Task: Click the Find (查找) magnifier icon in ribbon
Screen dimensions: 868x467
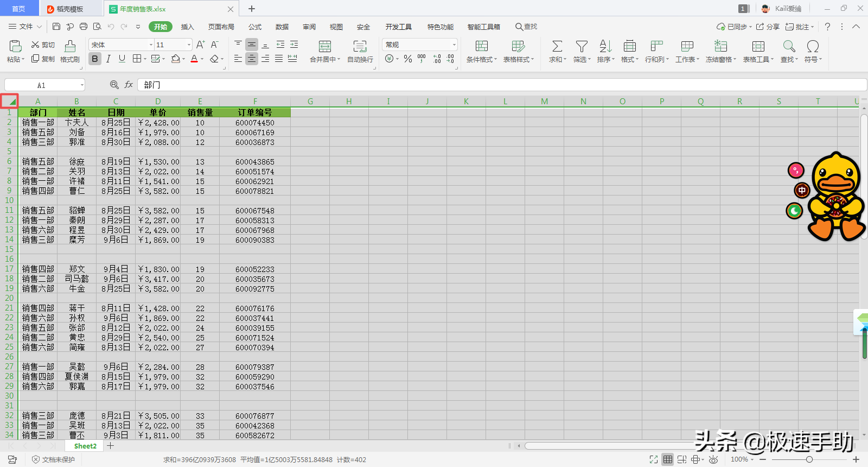Action: pos(789,46)
